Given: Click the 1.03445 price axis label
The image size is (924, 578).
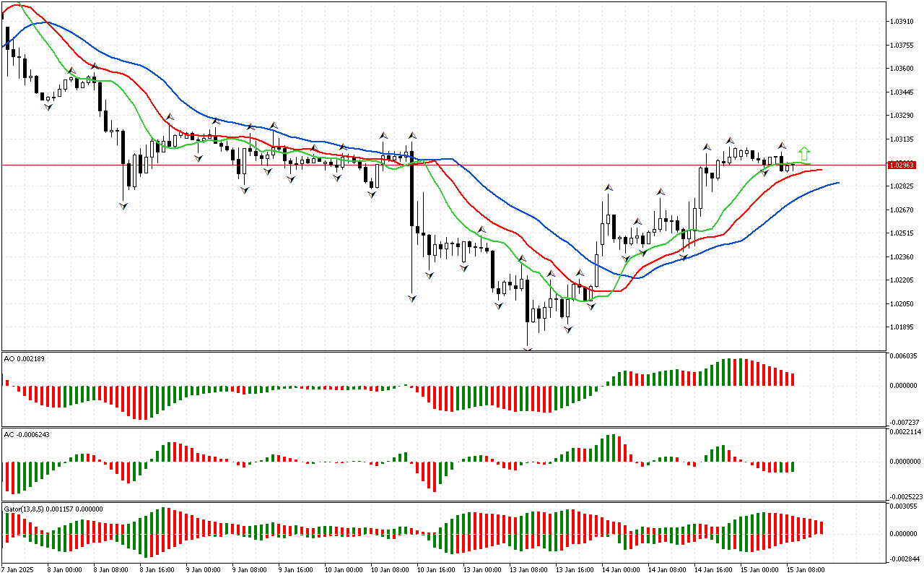Looking at the screenshot, I should (x=903, y=92).
